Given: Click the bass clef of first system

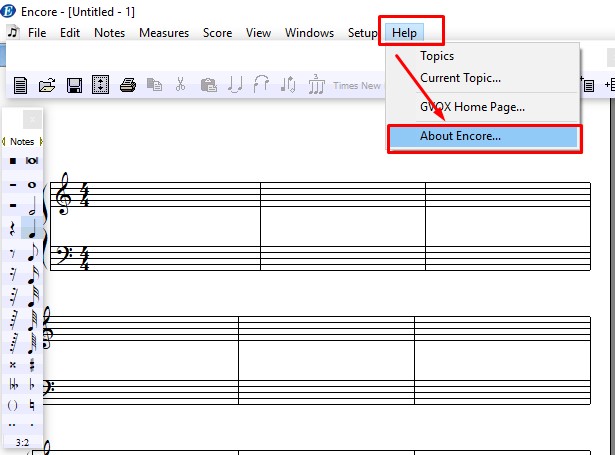Looking at the screenshot, I should pyautogui.click(x=65, y=254).
